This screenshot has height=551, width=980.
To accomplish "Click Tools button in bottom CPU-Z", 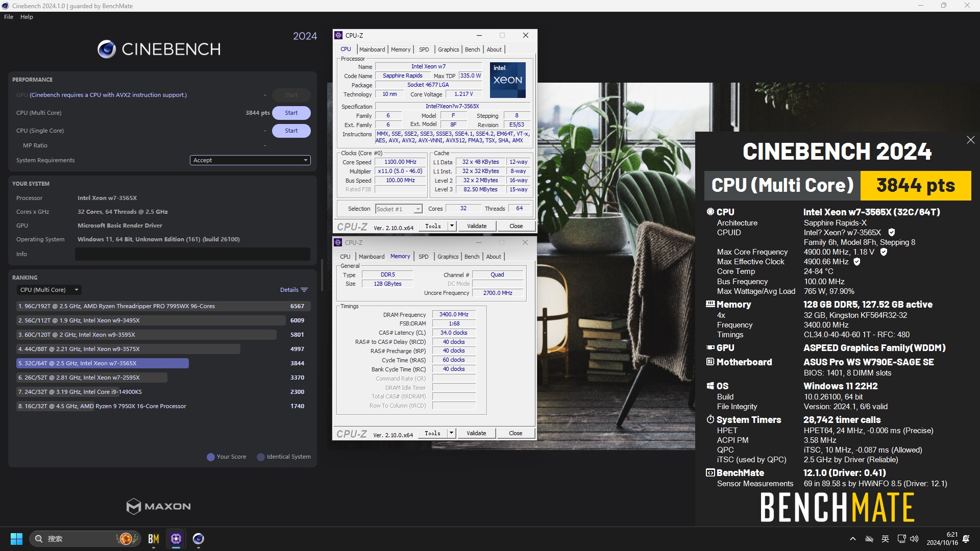I will tap(433, 433).
